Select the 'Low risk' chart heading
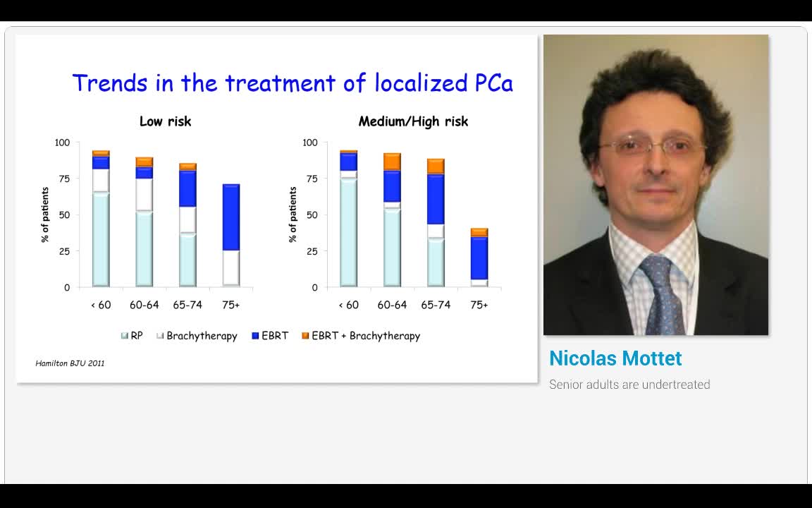This screenshot has width=812, height=508. [x=165, y=121]
